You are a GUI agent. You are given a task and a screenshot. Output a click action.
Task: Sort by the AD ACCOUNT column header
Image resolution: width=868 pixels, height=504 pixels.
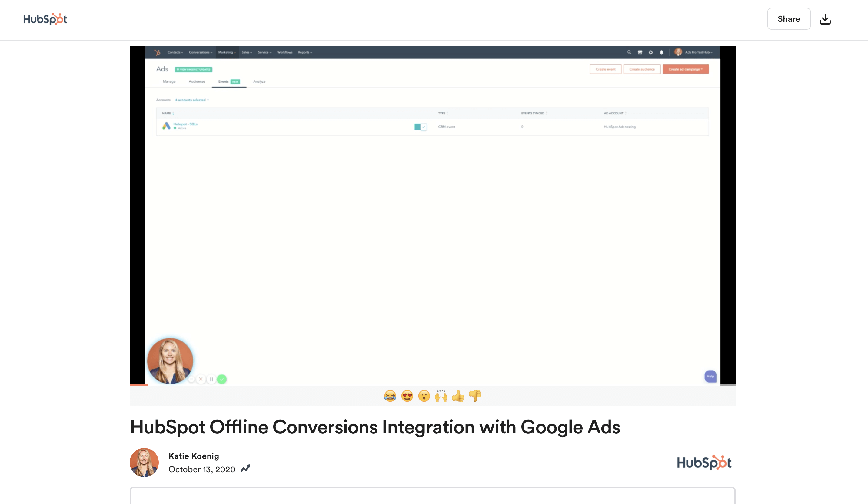pyautogui.click(x=615, y=113)
